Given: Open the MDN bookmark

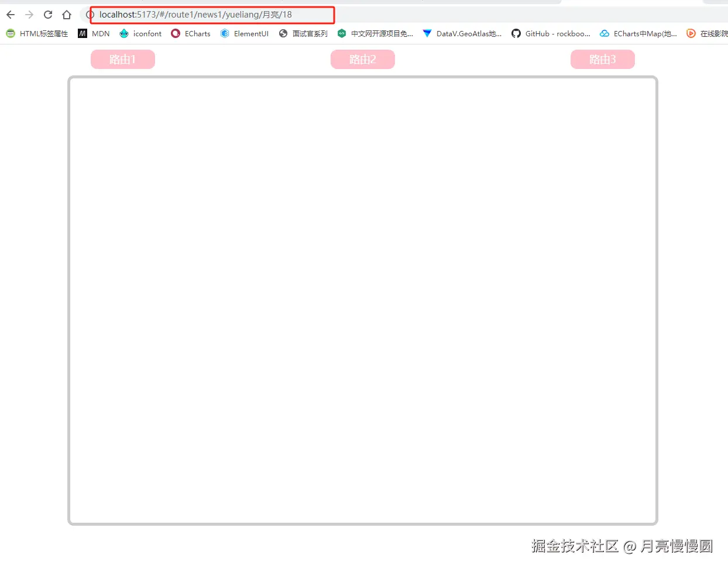Looking at the screenshot, I should pyautogui.click(x=94, y=34).
